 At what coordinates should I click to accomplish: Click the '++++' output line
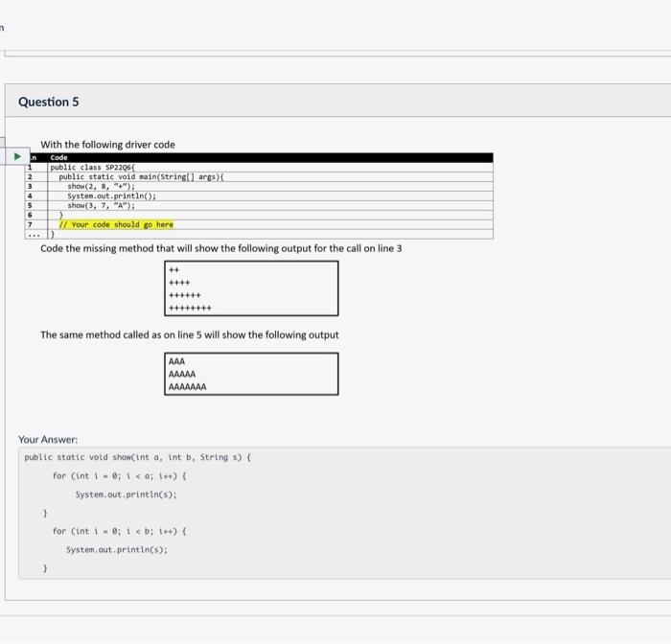[179, 283]
